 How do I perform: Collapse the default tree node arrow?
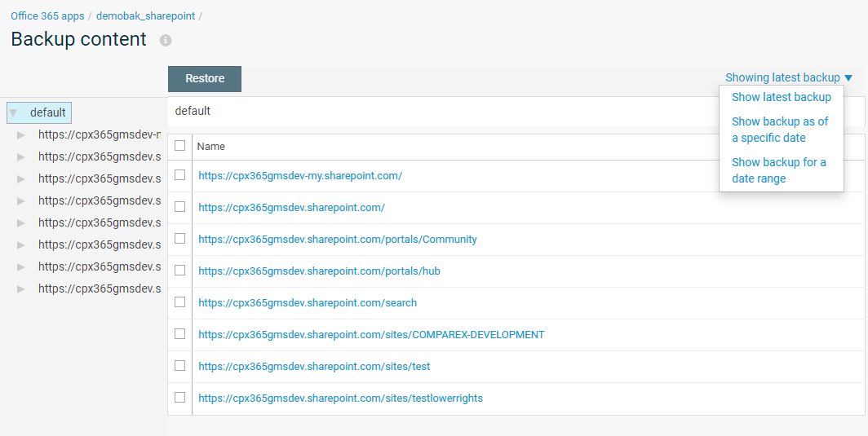(13, 112)
